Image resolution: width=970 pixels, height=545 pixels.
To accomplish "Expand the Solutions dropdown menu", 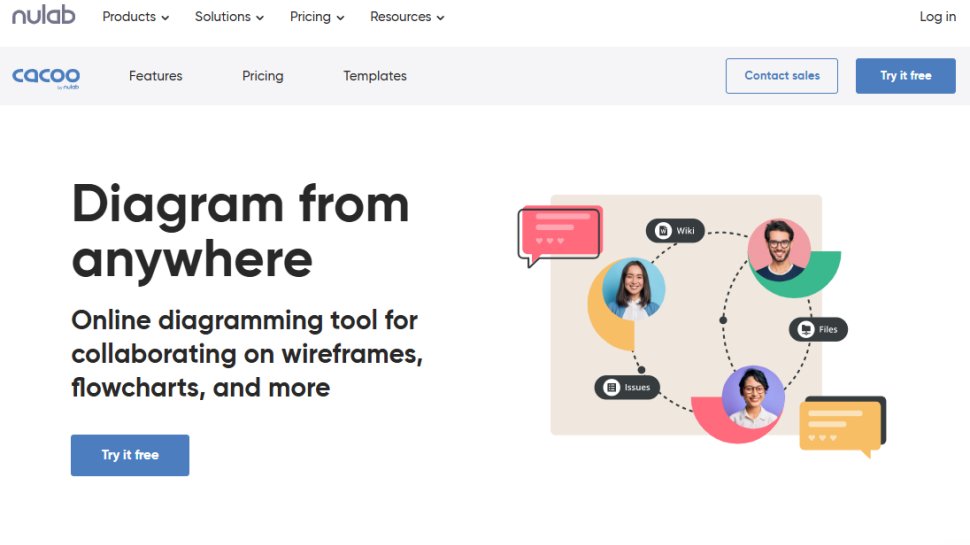I will tap(230, 17).
